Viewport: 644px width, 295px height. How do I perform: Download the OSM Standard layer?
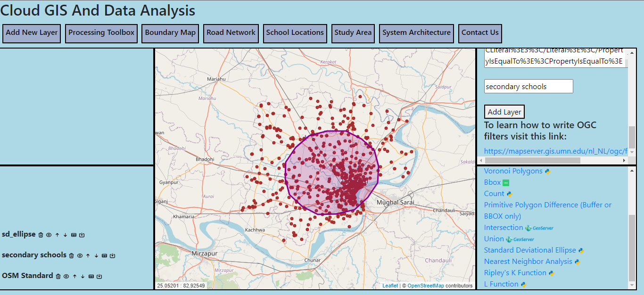pyautogui.click(x=99, y=277)
